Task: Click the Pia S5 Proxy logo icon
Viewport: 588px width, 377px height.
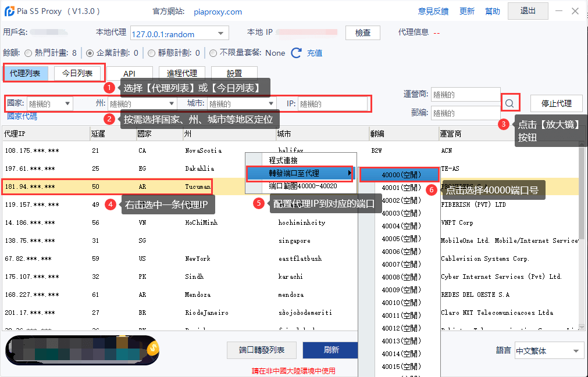Action: (x=9, y=12)
